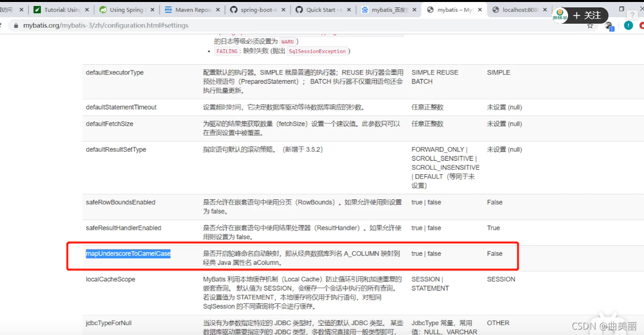The height and width of the screenshot is (335, 644).
Task: Click the GitHub favicon on Quick Start tab
Action: [x=299, y=10]
